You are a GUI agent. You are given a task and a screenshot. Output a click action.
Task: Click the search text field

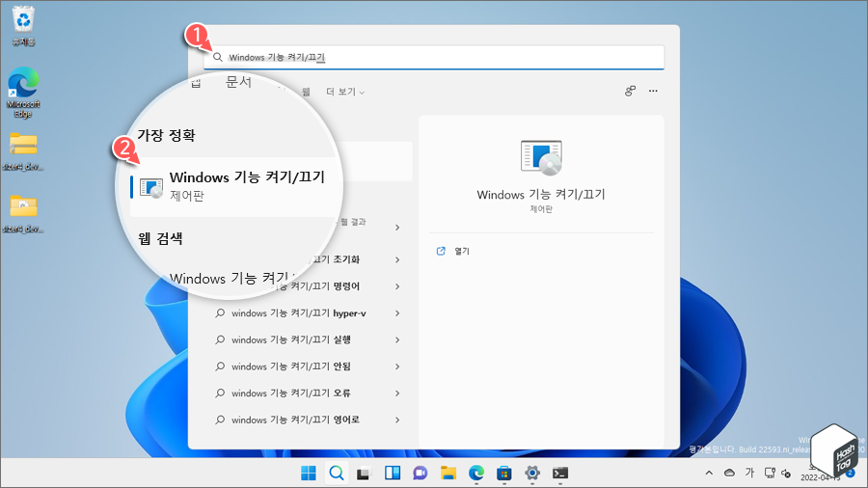(434, 57)
